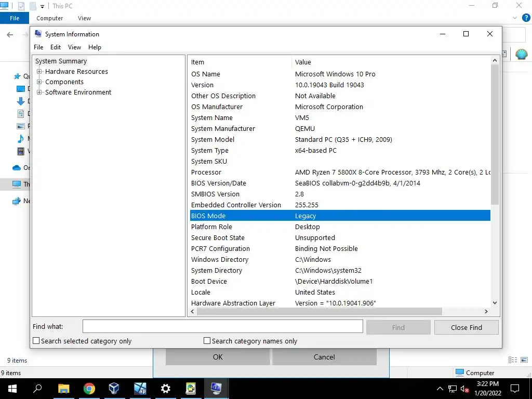Click the Find button

pos(398,327)
